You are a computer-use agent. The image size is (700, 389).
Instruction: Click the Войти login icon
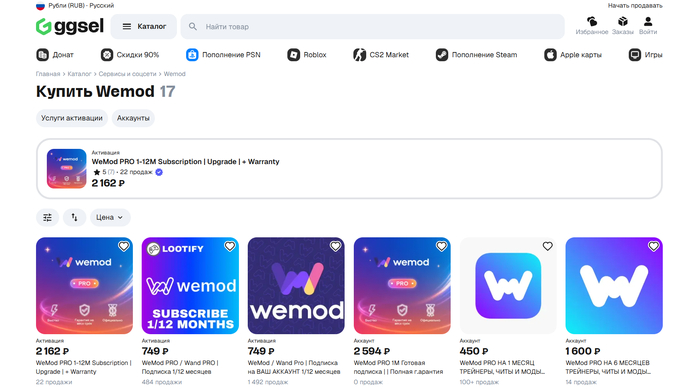tap(648, 25)
